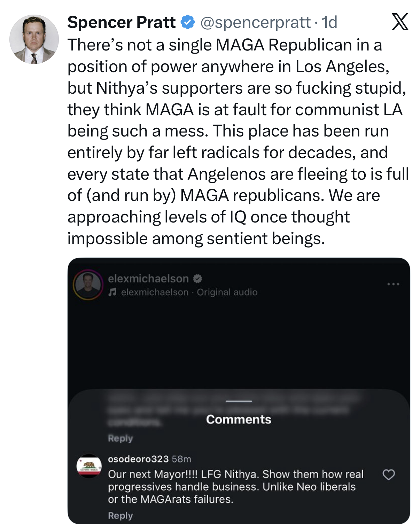Open the embedded Instagram screenshot image
Image resolution: width=420 pixels, height=524 pixels.
coord(239,391)
